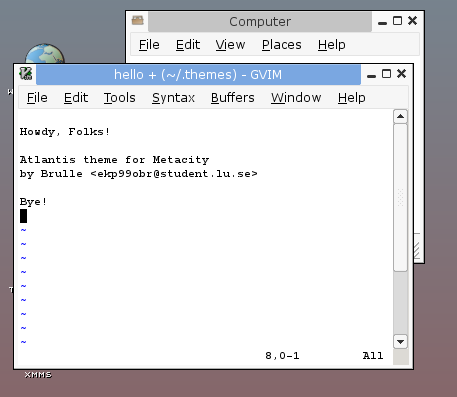
Task: Close the Computer window
Action: [413, 21]
